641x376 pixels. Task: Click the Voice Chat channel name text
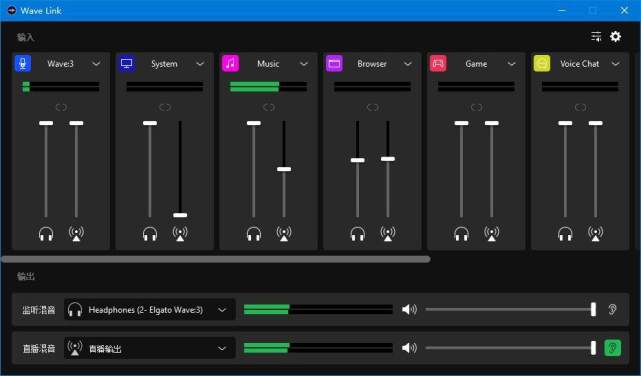click(x=579, y=64)
